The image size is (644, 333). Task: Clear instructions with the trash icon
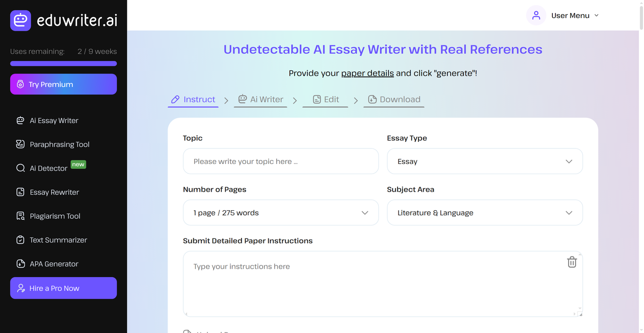point(572,262)
